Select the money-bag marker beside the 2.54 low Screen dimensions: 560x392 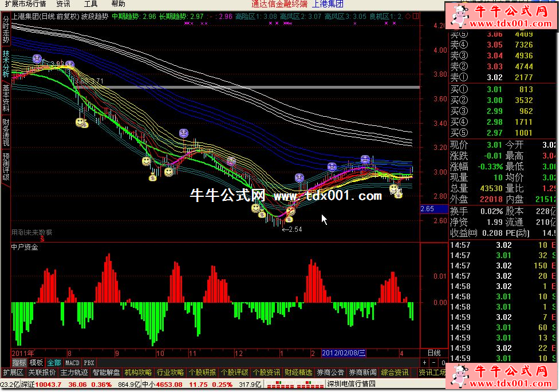click(289, 219)
